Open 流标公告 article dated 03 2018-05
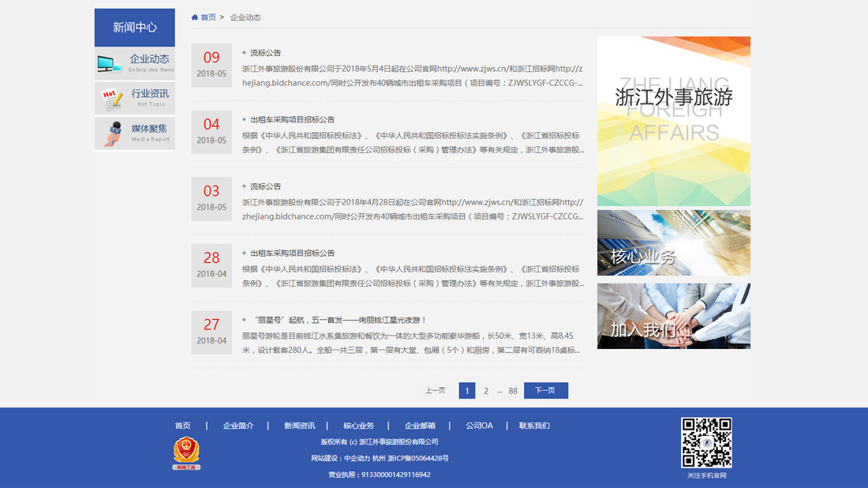This screenshot has width=868, height=488. (x=266, y=186)
